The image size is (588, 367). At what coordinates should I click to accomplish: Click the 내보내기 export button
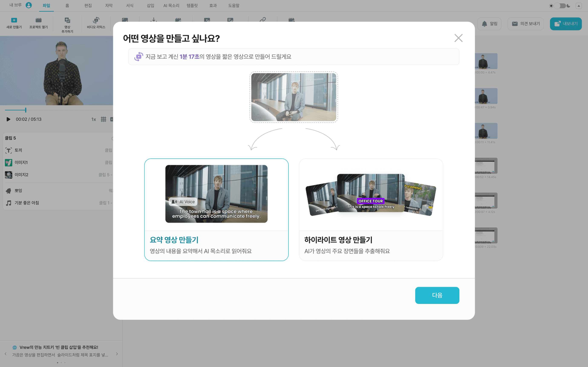(566, 24)
